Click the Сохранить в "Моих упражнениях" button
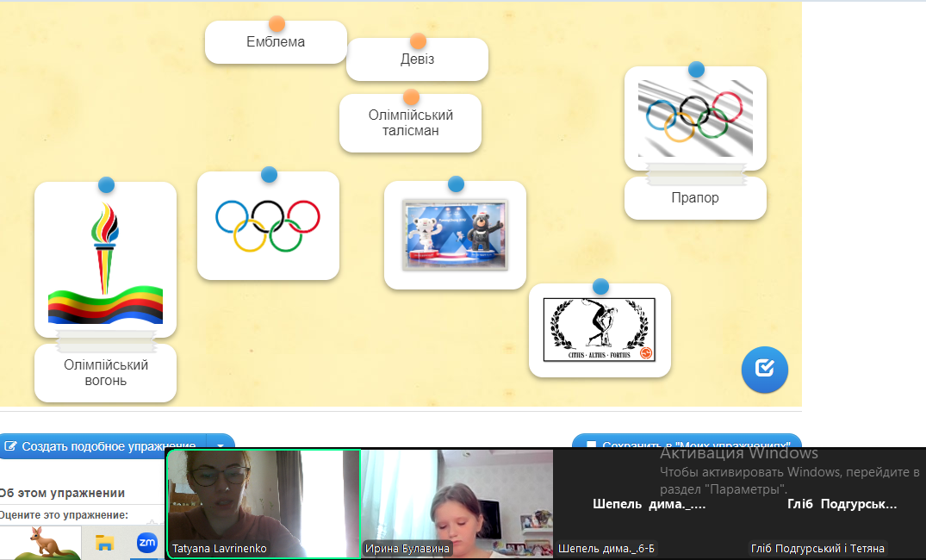Viewport: 926px width, 560px height. pos(687,442)
